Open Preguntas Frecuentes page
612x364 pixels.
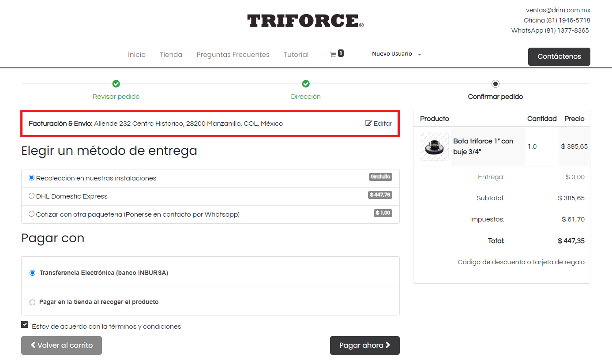(x=233, y=55)
